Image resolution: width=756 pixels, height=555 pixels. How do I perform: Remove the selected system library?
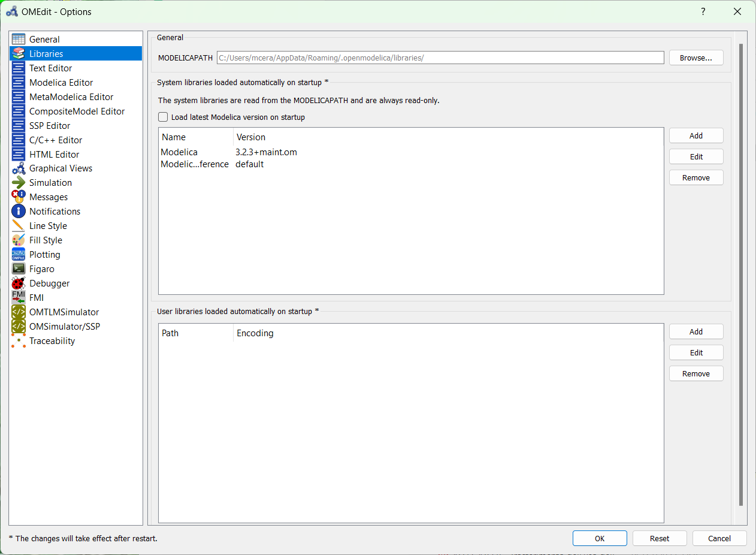coord(696,177)
